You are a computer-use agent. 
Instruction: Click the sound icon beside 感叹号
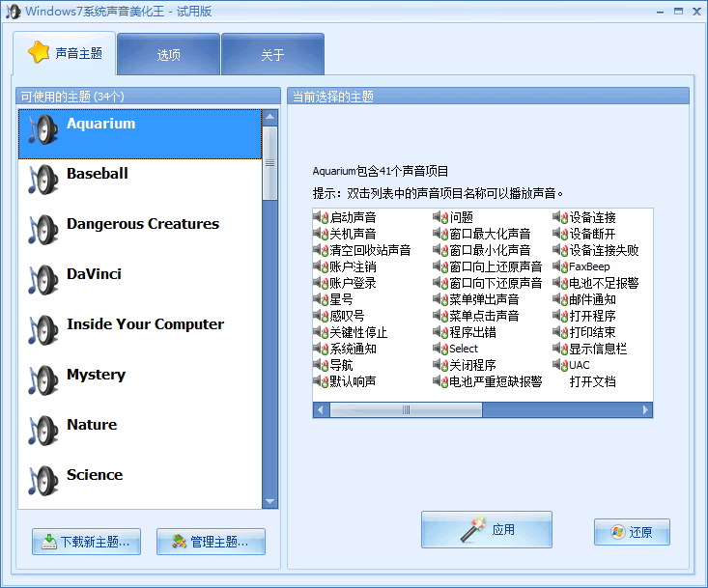pos(321,316)
